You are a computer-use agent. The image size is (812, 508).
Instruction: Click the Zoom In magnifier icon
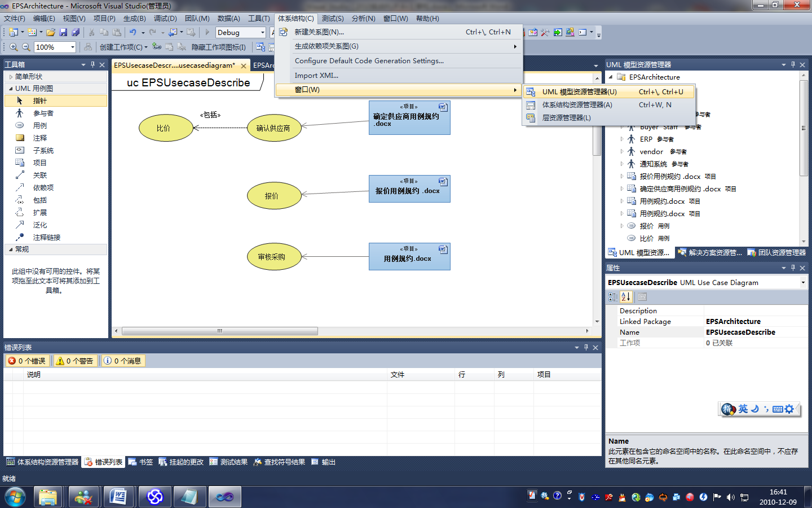coord(14,47)
